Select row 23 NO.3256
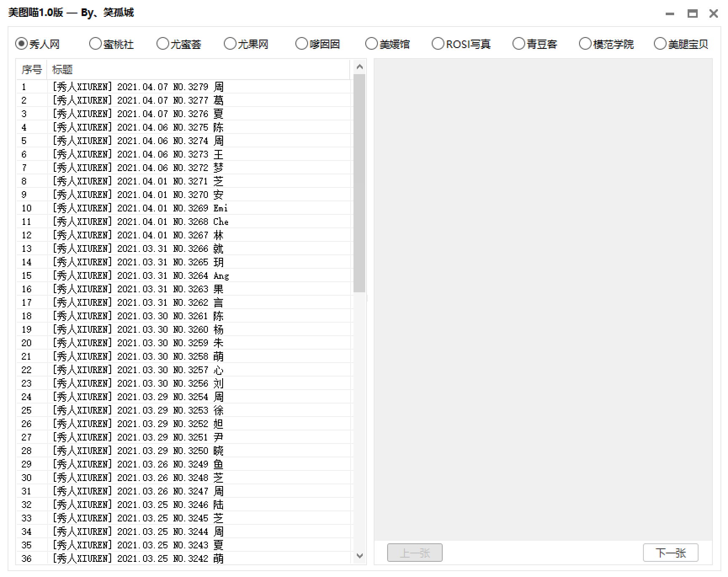Viewport: 728px width, 577px height. tap(183, 383)
